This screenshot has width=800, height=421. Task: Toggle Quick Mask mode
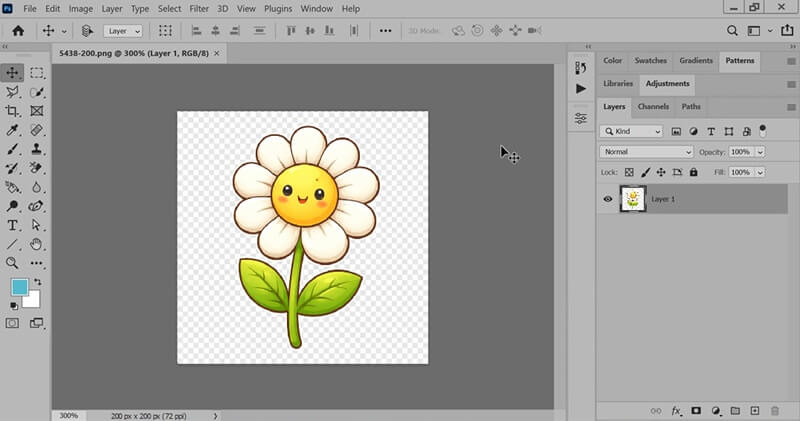coord(12,323)
